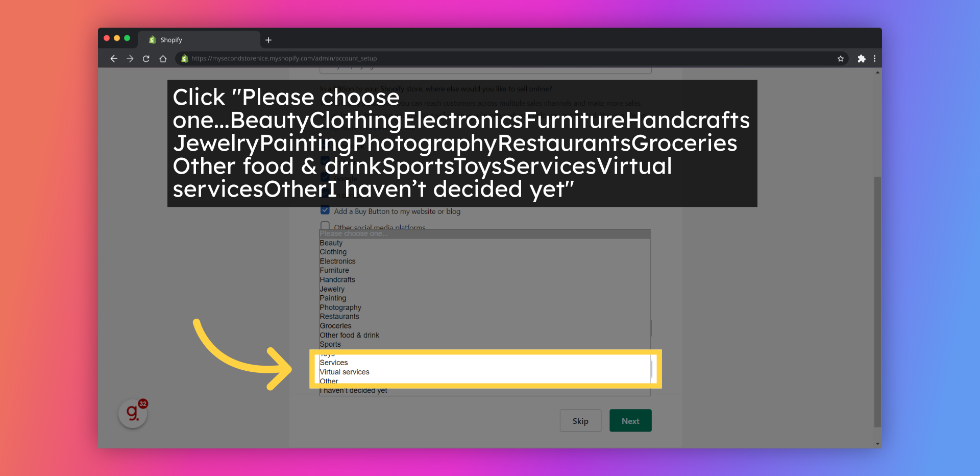Click the scrollbar up arrow
980x476 pixels.
click(877, 73)
